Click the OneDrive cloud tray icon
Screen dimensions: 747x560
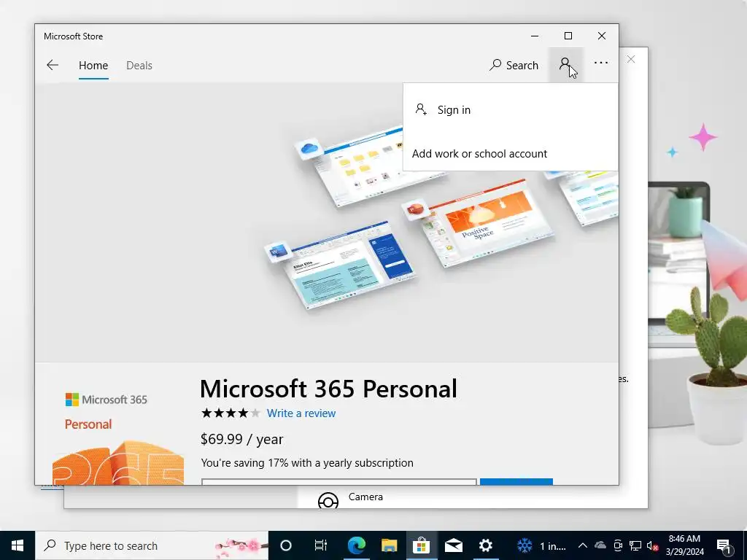coord(600,545)
